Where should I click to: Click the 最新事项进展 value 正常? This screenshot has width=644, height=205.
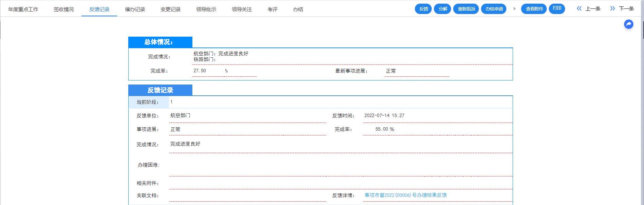[x=391, y=71]
